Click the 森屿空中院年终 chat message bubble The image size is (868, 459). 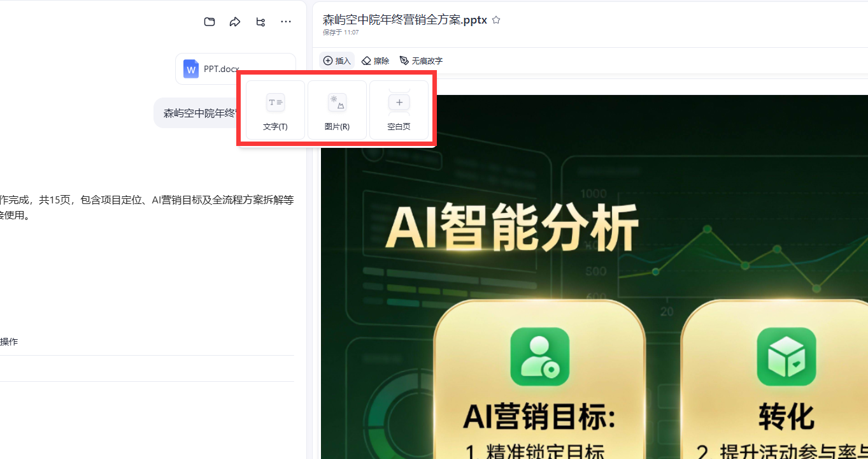(197, 113)
